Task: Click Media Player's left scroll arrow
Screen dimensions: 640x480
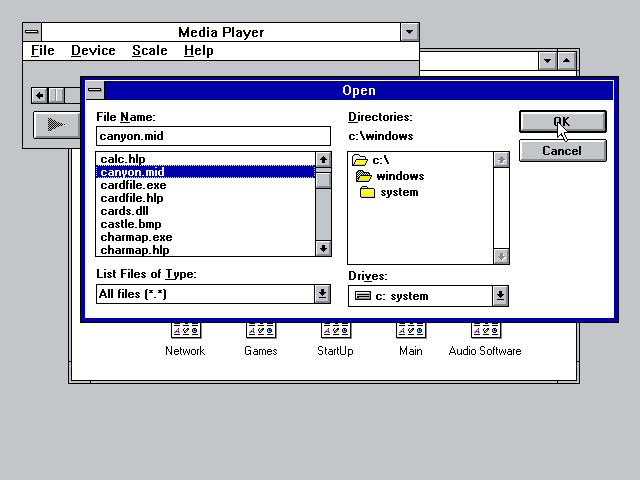Action: tap(40, 96)
